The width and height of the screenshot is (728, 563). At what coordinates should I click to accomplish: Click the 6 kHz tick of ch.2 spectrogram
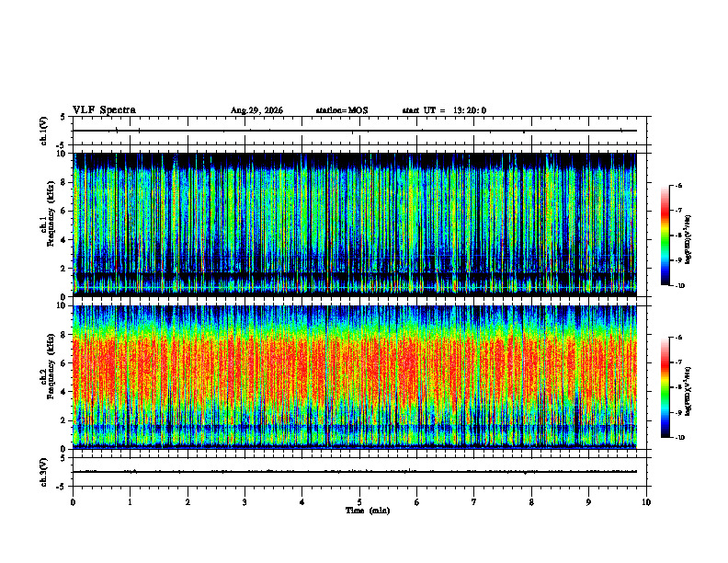[65, 362]
